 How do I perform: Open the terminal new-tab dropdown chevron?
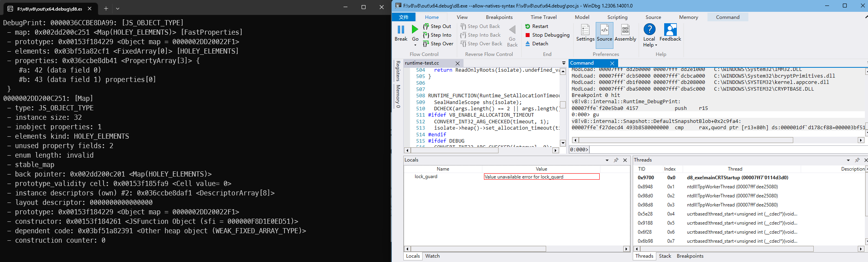pyautogui.click(x=118, y=8)
